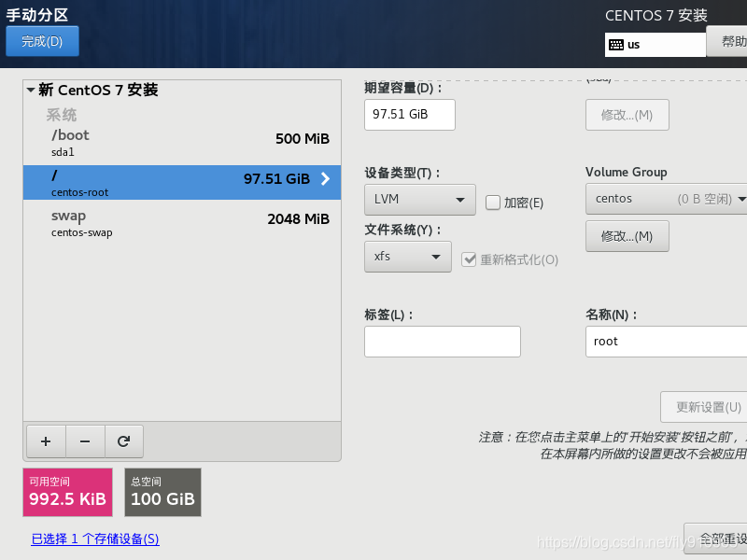Screen dimensions: 747x560
Task: Click the 完成(D) done button
Action: pyautogui.click(x=42, y=41)
